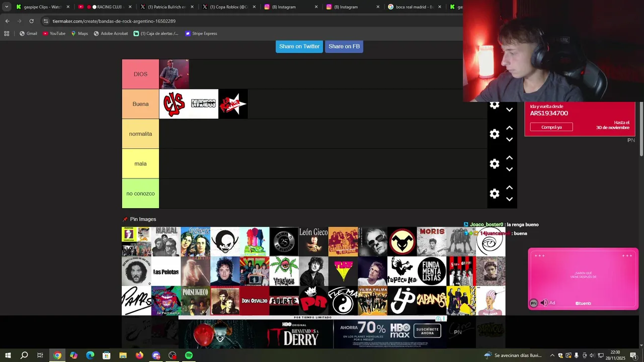Select the Don Osvaldo thumbnail

(255, 301)
